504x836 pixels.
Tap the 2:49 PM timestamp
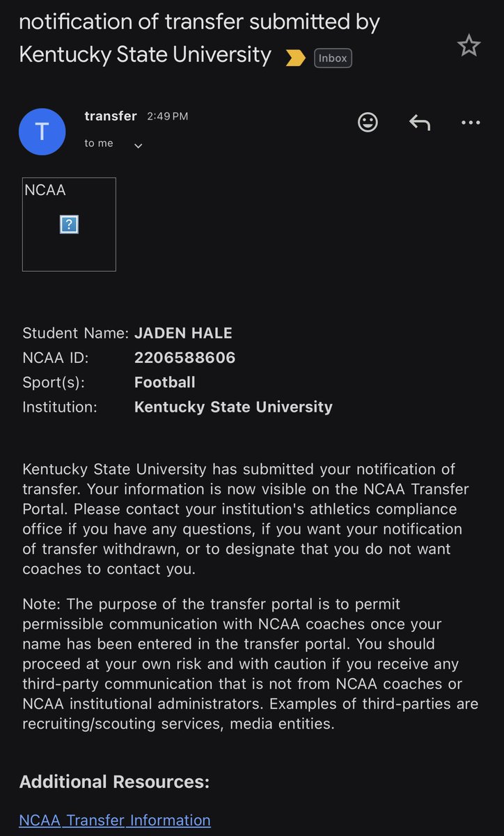tap(167, 116)
